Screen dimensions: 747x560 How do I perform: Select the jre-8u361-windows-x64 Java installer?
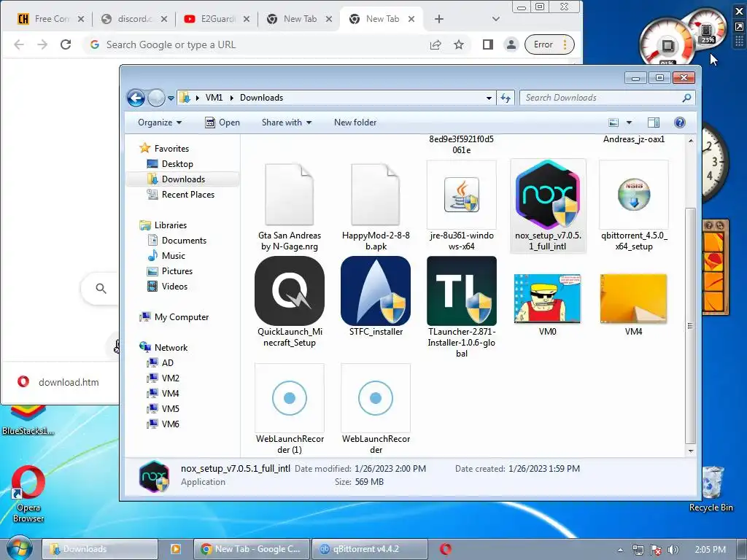pyautogui.click(x=461, y=206)
